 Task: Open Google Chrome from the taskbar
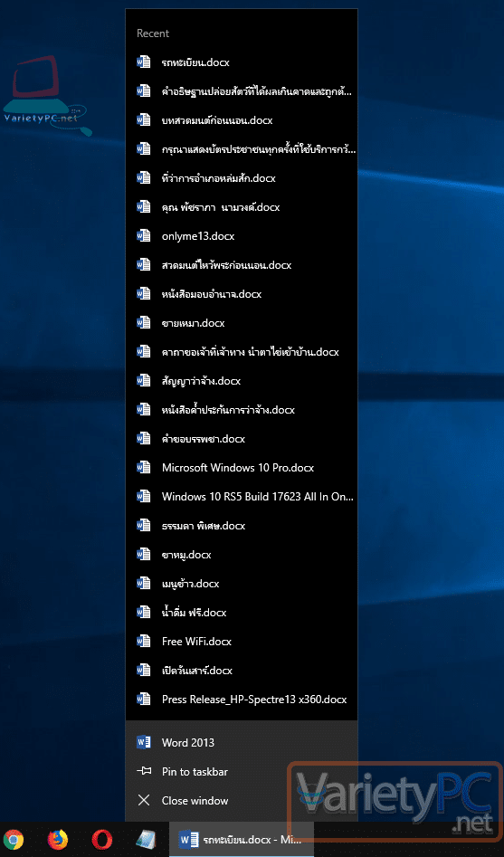click(14, 839)
